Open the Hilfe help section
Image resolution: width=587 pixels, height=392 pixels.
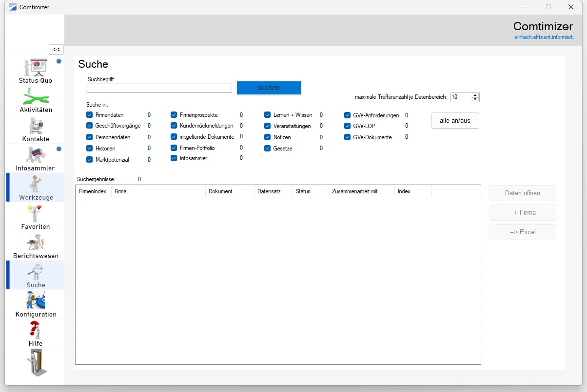(x=35, y=334)
